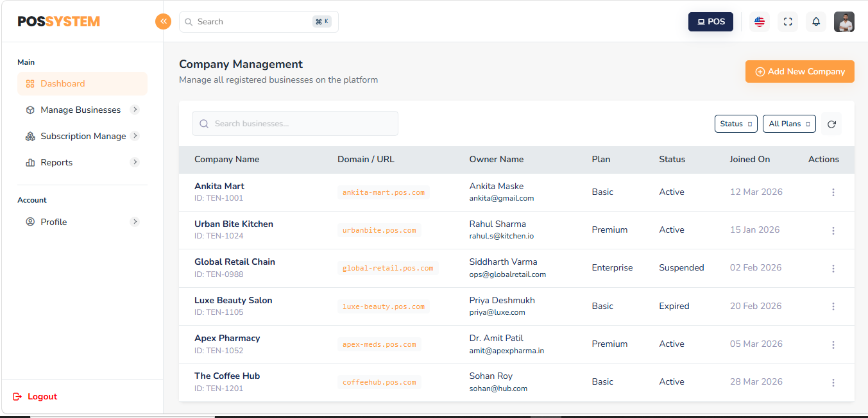Open the Status filter dropdown
The width and height of the screenshot is (868, 418).
point(736,124)
